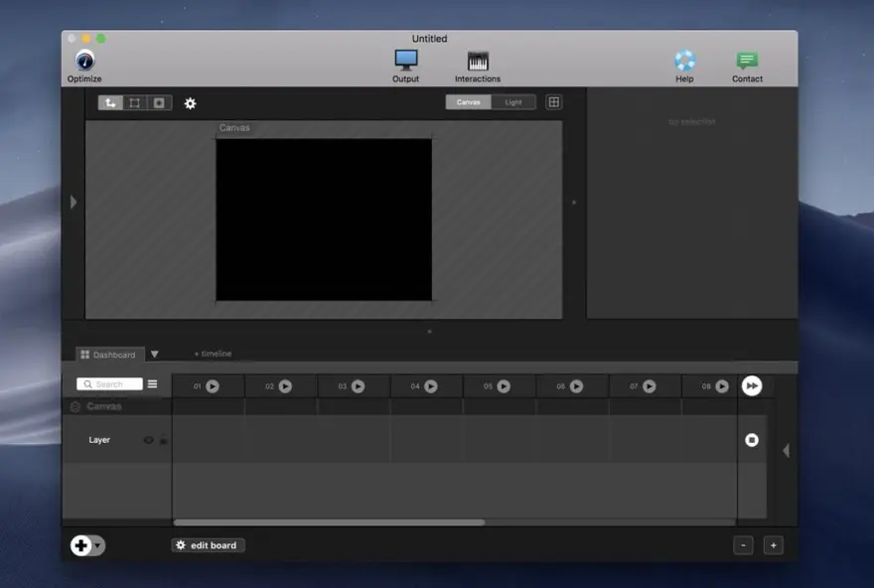The image size is (874, 588).
Task: Select the Canvas group row in dashboard
Action: [x=117, y=406]
